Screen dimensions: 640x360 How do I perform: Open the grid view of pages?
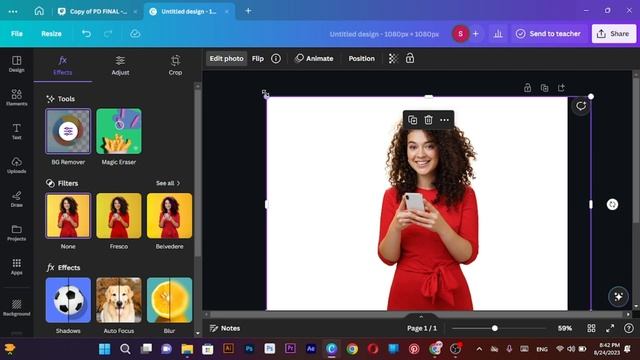pos(591,328)
